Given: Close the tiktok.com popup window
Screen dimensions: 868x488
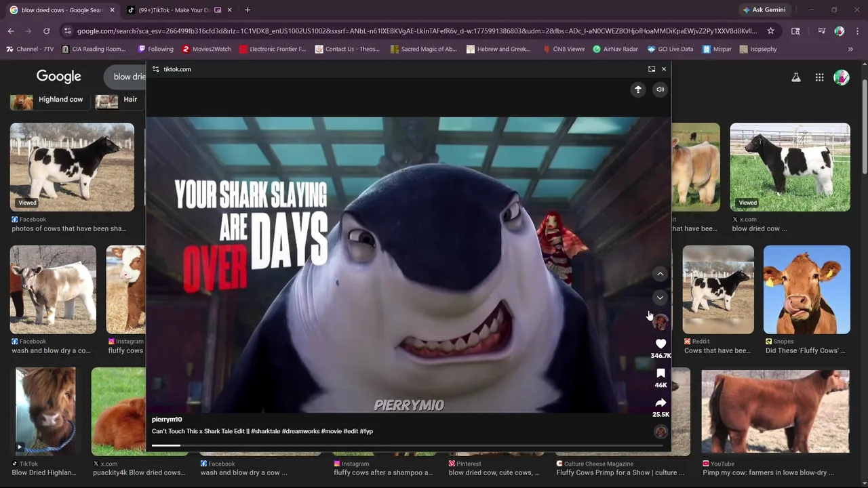Looking at the screenshot, I should [x=664, y=69].
